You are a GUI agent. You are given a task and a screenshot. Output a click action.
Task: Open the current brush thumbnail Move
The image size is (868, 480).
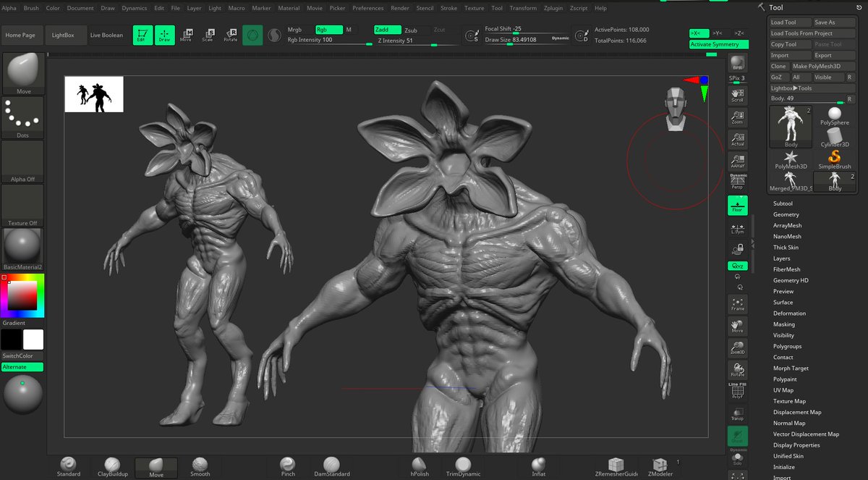click(x=24, y=74)
